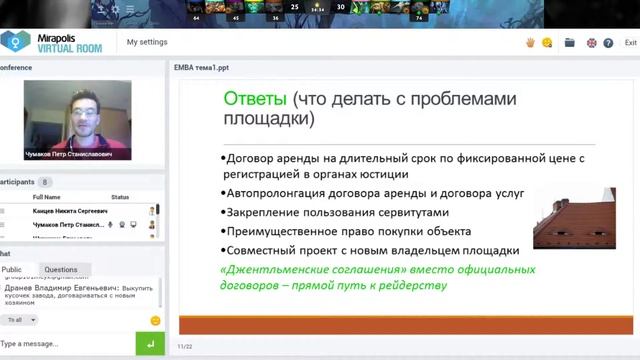Screen dimensions: 640x360
Task: Click presenter webcam video thumbnail
Action: 78,120
